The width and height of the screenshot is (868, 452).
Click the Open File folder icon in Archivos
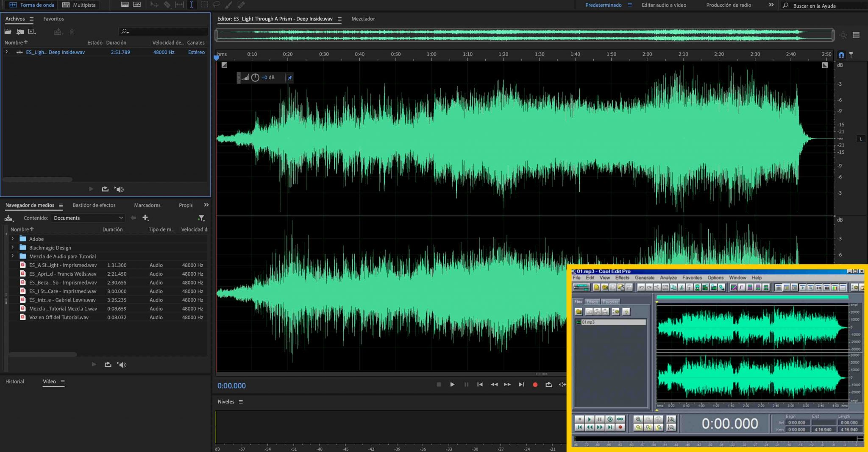8,32
